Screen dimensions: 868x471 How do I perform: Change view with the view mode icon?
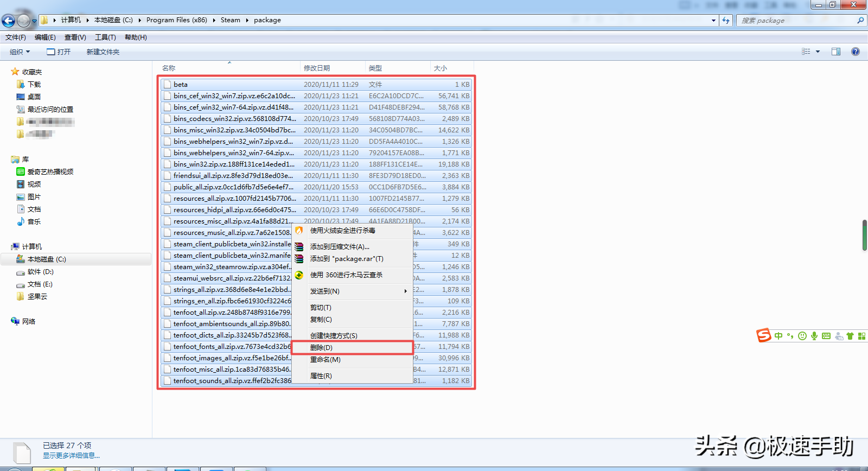point(806,52)
